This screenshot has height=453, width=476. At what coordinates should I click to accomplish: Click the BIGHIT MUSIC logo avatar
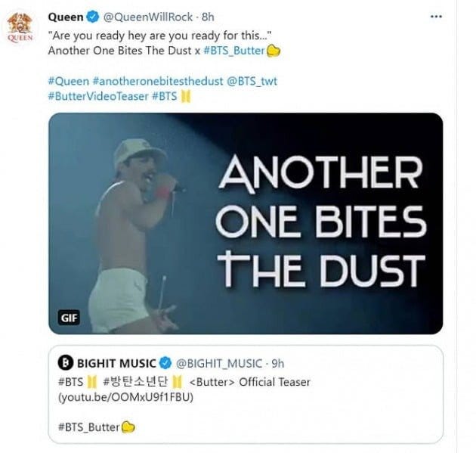[65, 363]
